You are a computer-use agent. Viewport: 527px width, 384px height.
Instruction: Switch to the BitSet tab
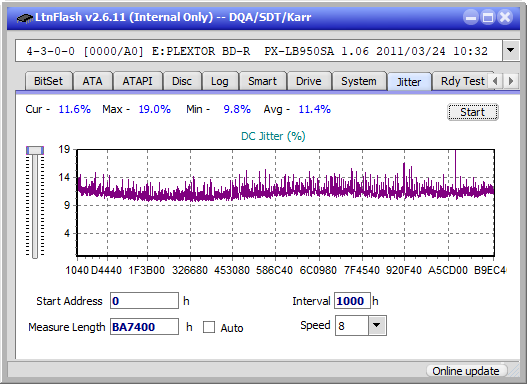click(x=48, y=81)
